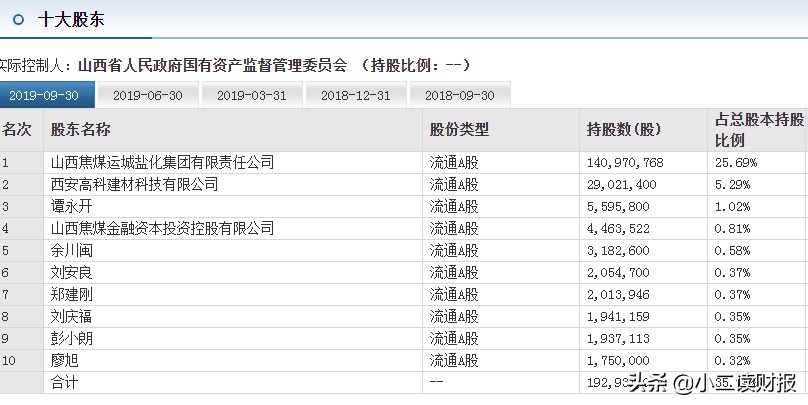Open the 2019-03-31 tab

(x=251, y=95)
